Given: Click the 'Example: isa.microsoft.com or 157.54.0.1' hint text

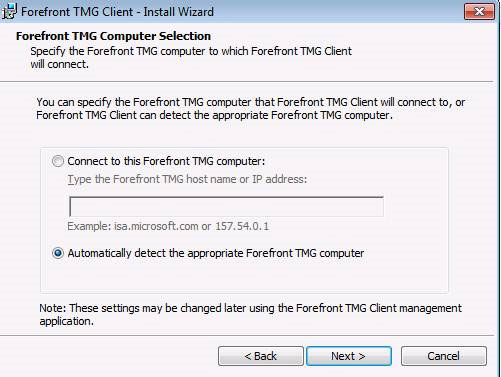Looking at the screenshot, I should [x=168, y=226].
